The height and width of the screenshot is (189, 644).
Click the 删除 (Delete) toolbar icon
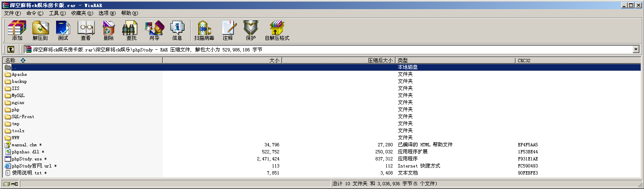(108, 30)
